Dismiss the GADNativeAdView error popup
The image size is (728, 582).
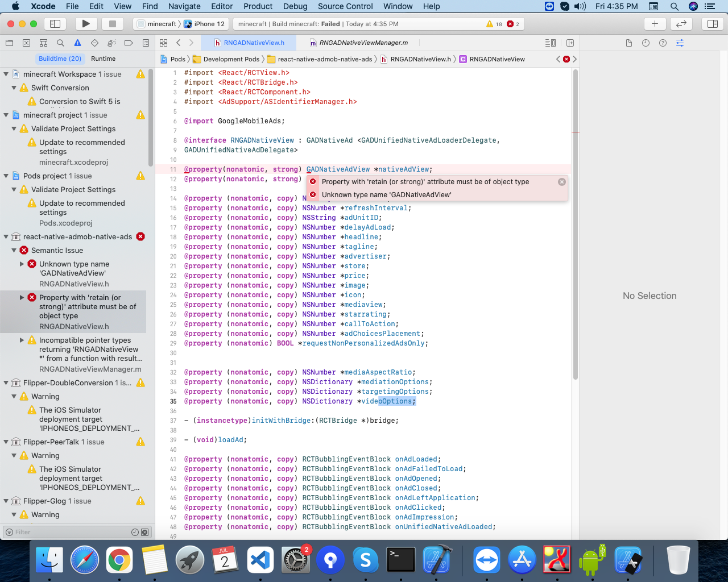(561, 182)
